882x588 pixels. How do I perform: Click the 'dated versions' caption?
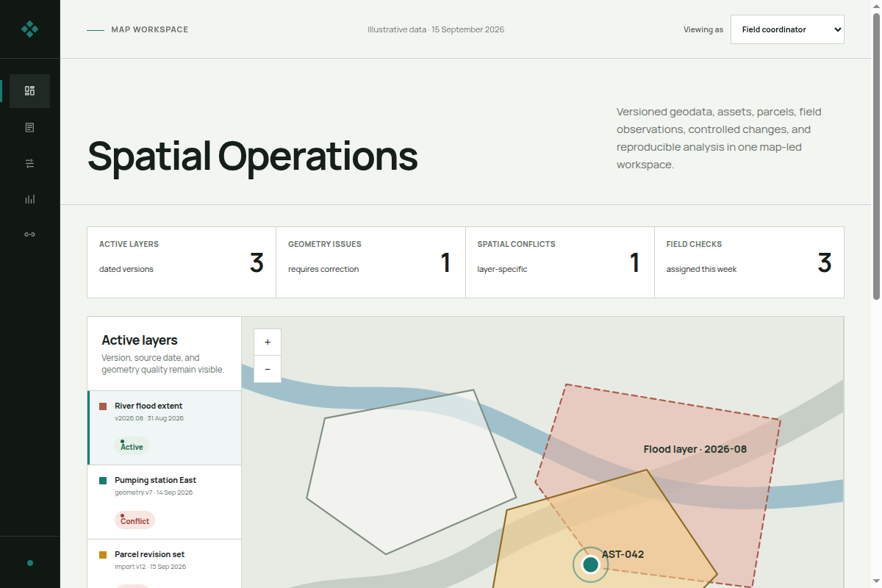pos(126,269)
